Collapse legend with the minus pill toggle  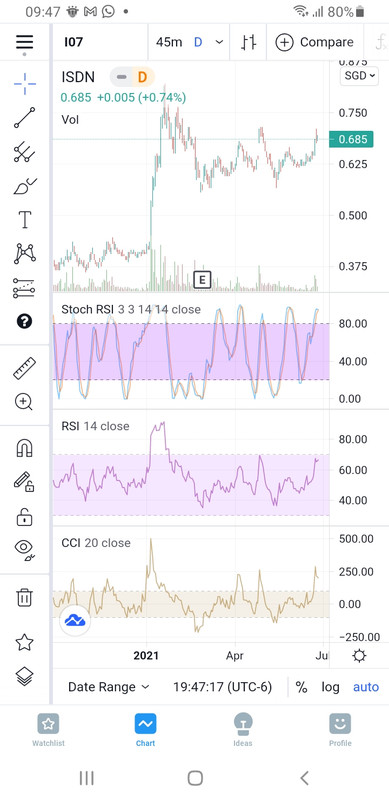(x=121, y=77)
